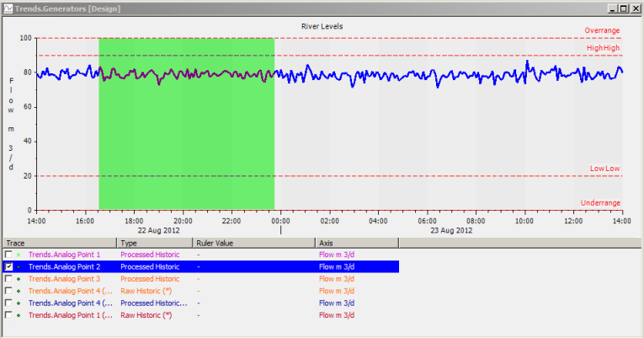Check the blue Analog Point 4 Processed trace box
This screenshot has width=644, height=338.
(8, 303)
